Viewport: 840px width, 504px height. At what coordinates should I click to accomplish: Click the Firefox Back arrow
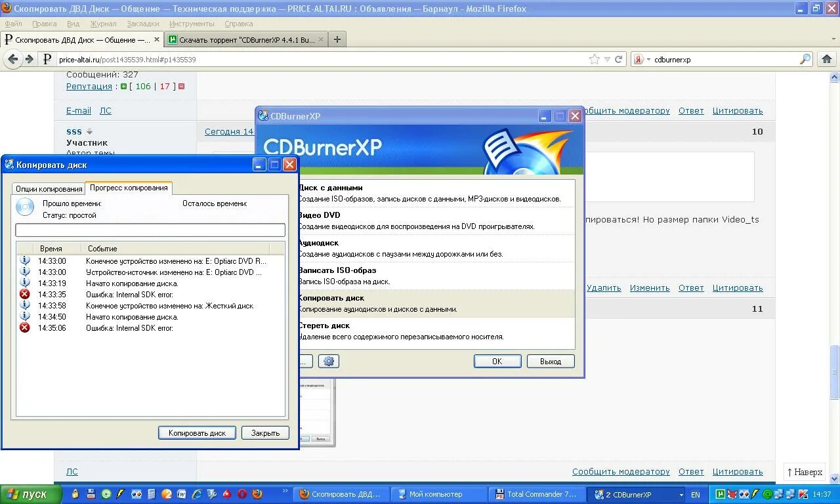click(13, 59)
